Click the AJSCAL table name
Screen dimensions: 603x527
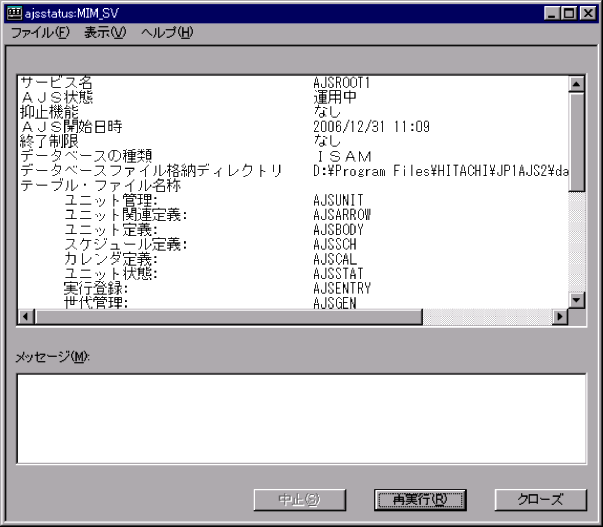click(335, 259)
